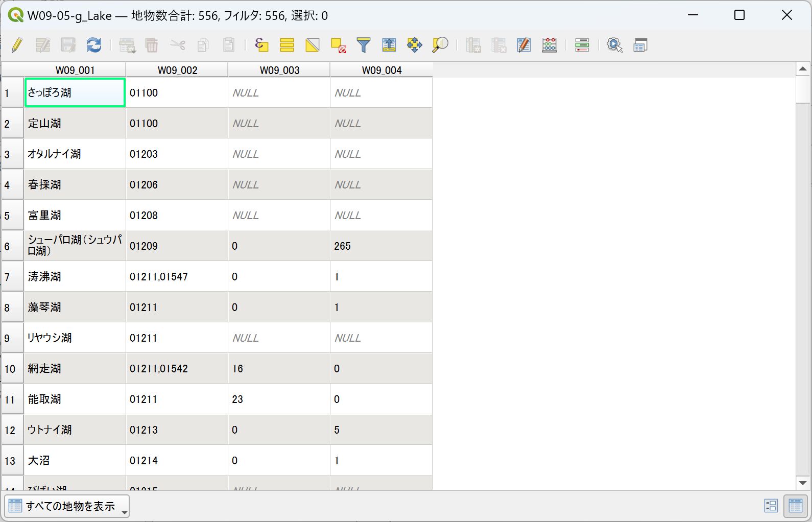Sort by column header W09_001

click(x=75, y=70)
